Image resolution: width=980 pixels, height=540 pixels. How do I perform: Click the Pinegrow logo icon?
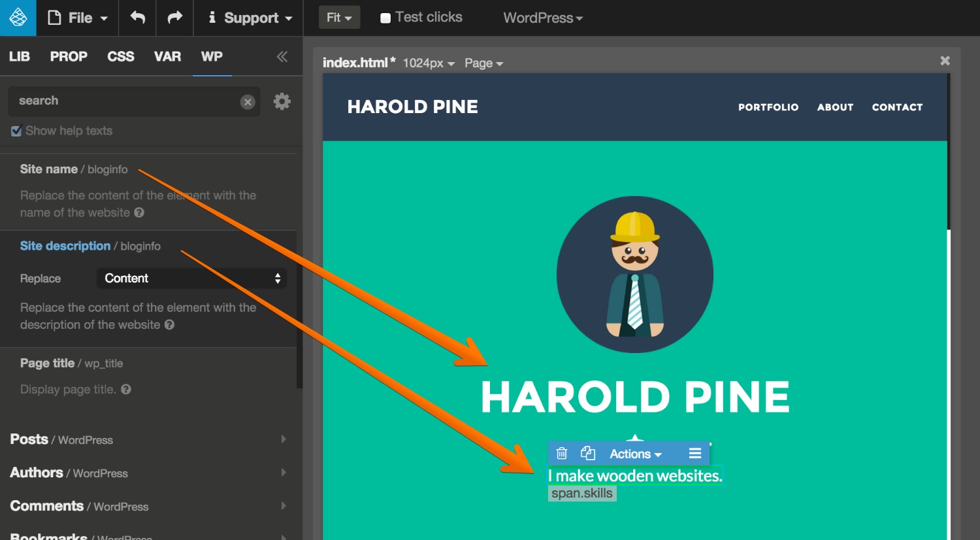tap(18, 18)
